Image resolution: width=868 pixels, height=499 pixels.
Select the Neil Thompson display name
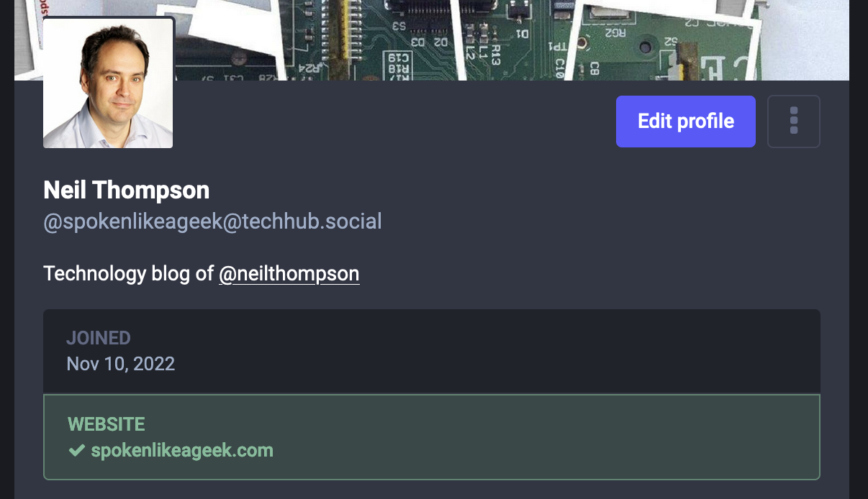click(x=127, y=190)
